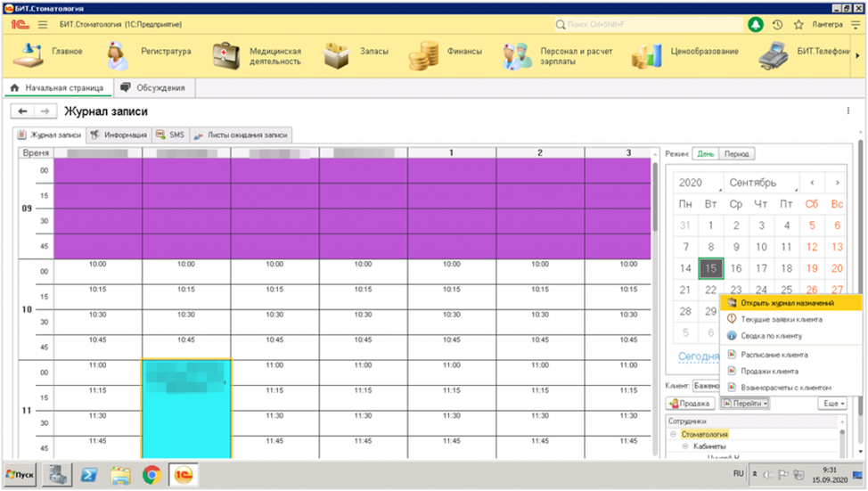
Task: Switch mode to Период
Action: (x=736, y=153)
